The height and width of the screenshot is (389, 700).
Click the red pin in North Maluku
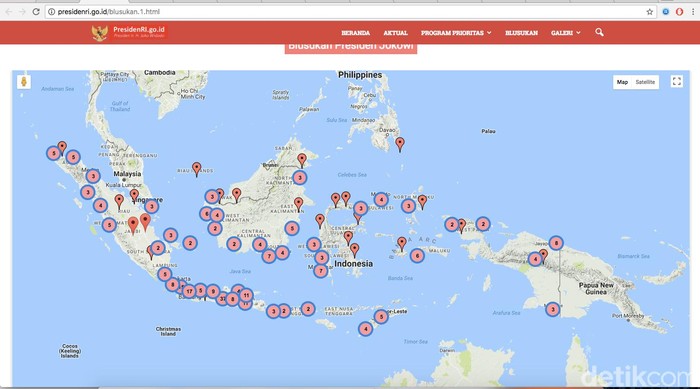tap(422, 202)
